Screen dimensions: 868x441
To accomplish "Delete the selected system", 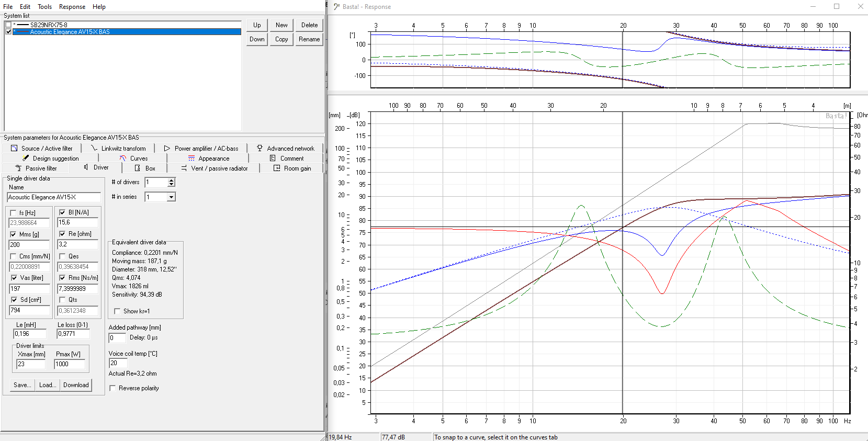I will pyautogui.click(x=309, y=25).
